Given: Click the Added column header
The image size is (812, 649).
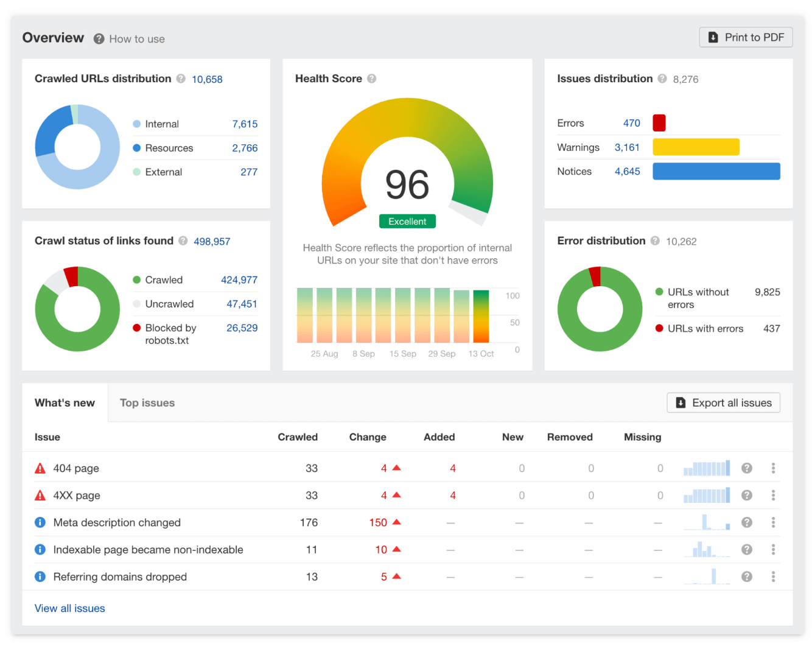Looking at the screenshot, I should click(439, 437).
